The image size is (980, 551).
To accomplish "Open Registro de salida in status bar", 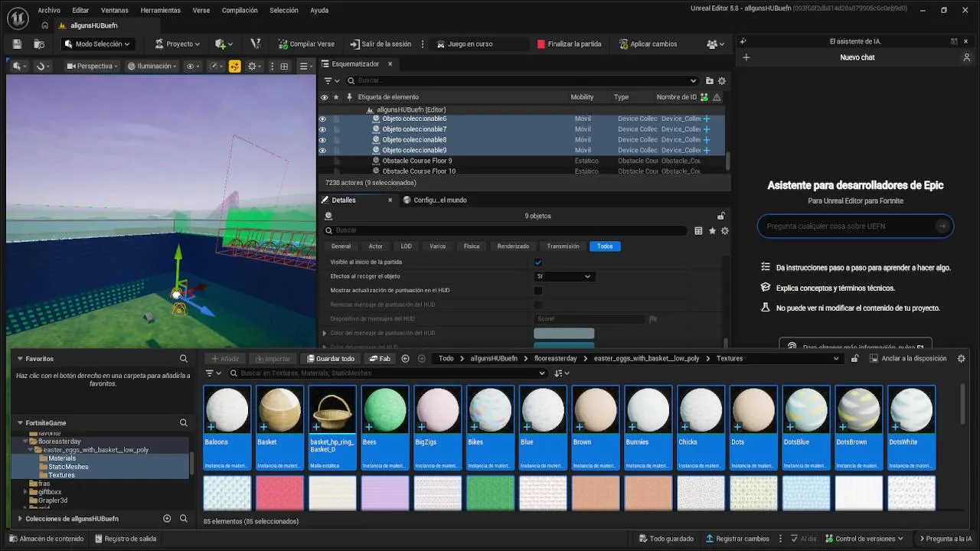I will pyautogui.click(x=126, y=539).
